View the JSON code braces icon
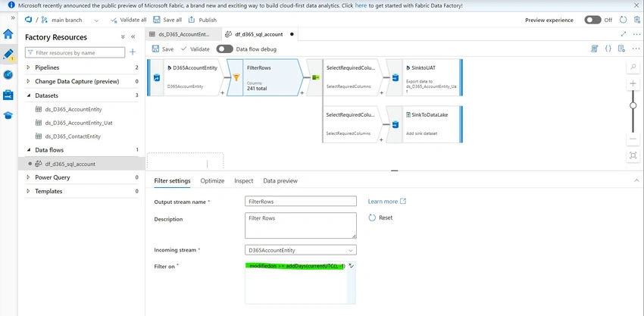The height and width of the screenshot is (316, 644). (x=608, y=48)
